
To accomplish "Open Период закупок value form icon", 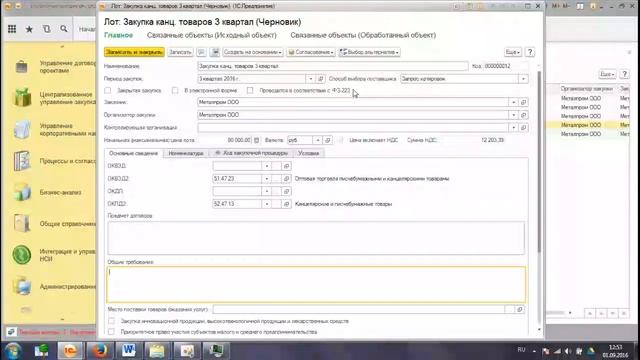I will click(320, 79).
